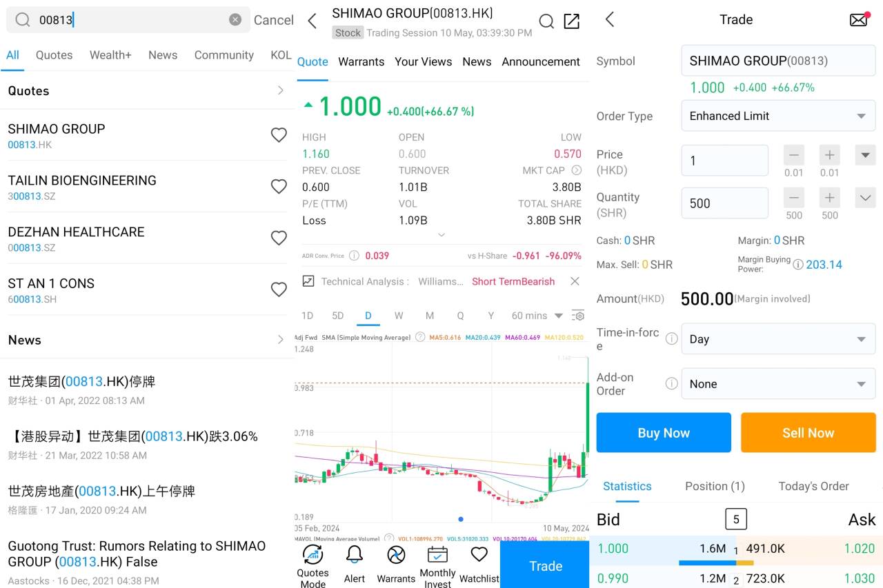Favorite SHIMAO GROUP with heart icon
The width and height of the screenshot is (883, 588).
tap(279, 135)
